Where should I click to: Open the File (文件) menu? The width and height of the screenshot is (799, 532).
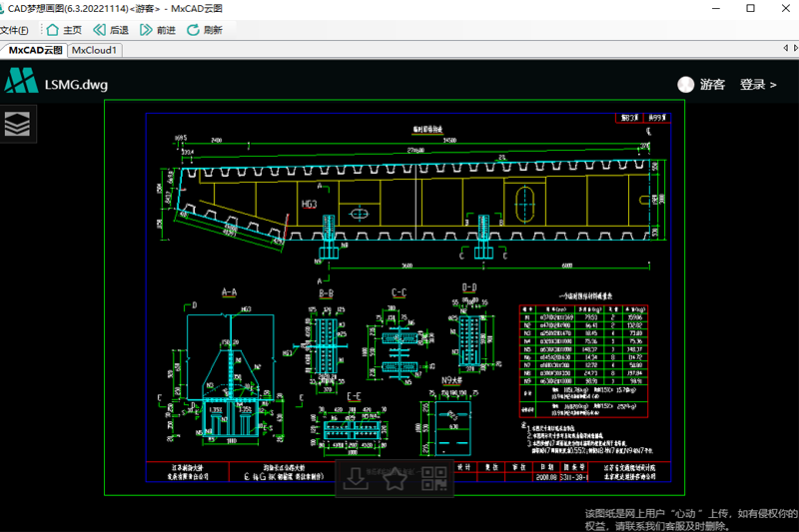coord(15,30)
